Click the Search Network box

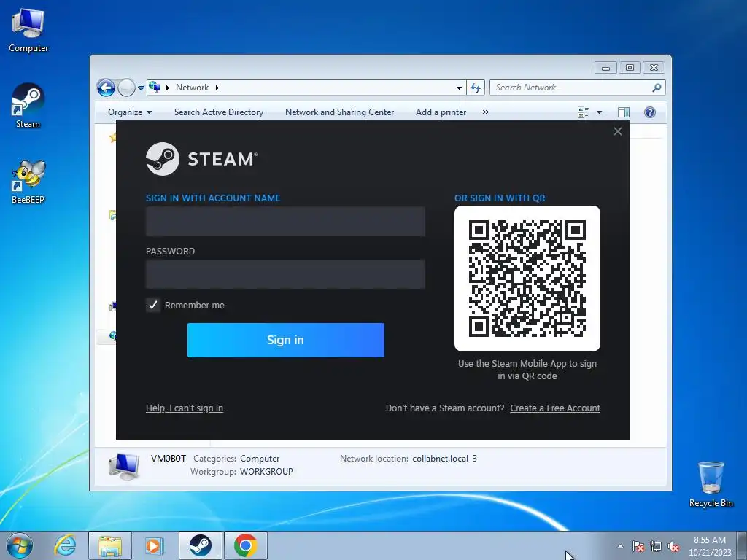click(x=572, y=87)
